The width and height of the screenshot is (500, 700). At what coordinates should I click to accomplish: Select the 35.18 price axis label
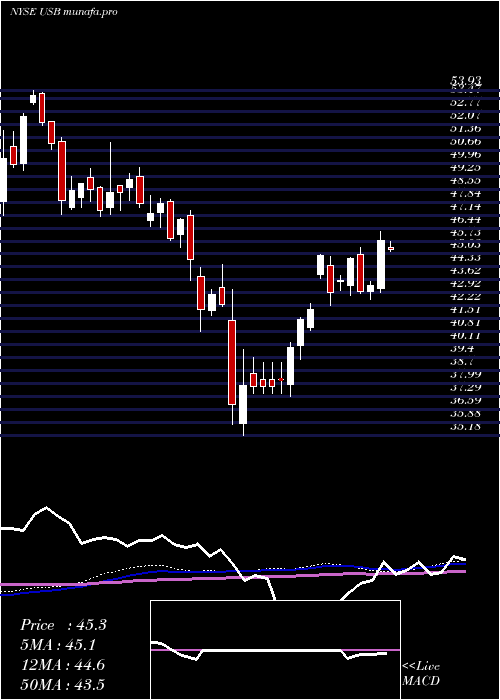[466, 426]
